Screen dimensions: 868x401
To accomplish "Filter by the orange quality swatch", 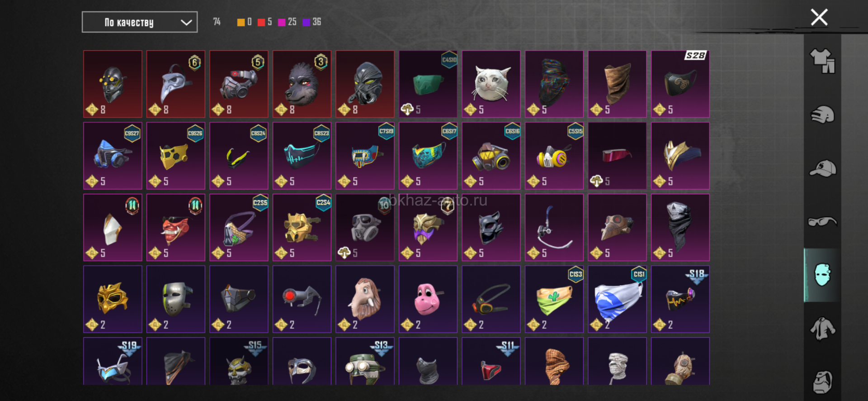I will (x=241, y=22).
